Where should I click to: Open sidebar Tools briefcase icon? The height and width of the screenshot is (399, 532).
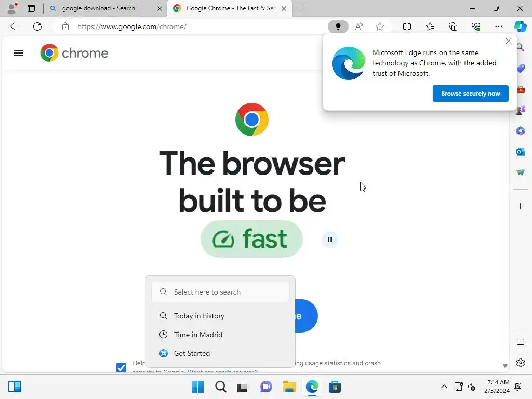521,89
